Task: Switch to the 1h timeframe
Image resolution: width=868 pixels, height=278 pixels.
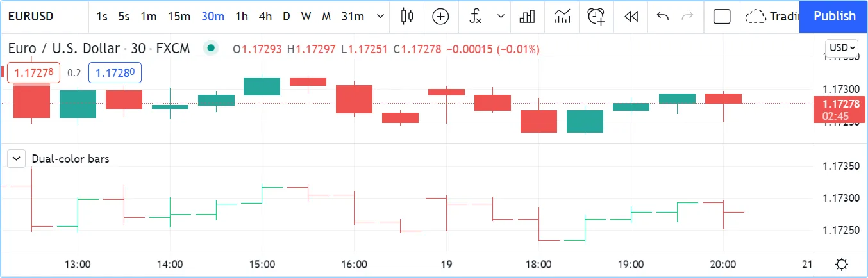Action: (x=242, y=17)
